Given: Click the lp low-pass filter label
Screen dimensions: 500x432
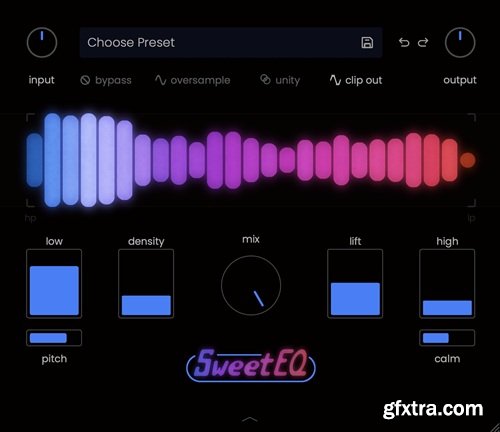Looking at the screenshot, I should [471, 219].
